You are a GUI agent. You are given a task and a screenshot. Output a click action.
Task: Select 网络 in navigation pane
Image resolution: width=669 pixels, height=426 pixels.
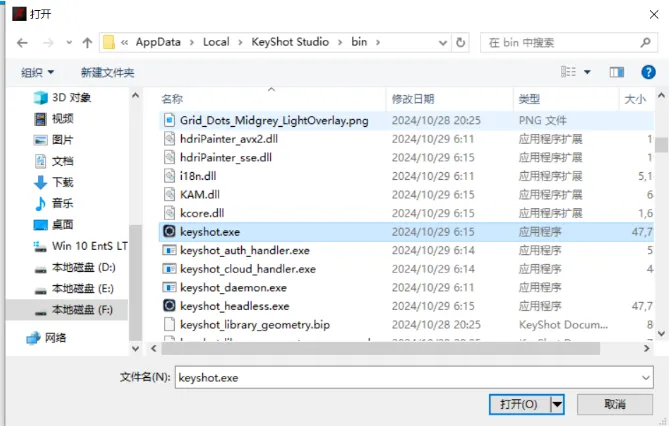(x=46, y=338)
